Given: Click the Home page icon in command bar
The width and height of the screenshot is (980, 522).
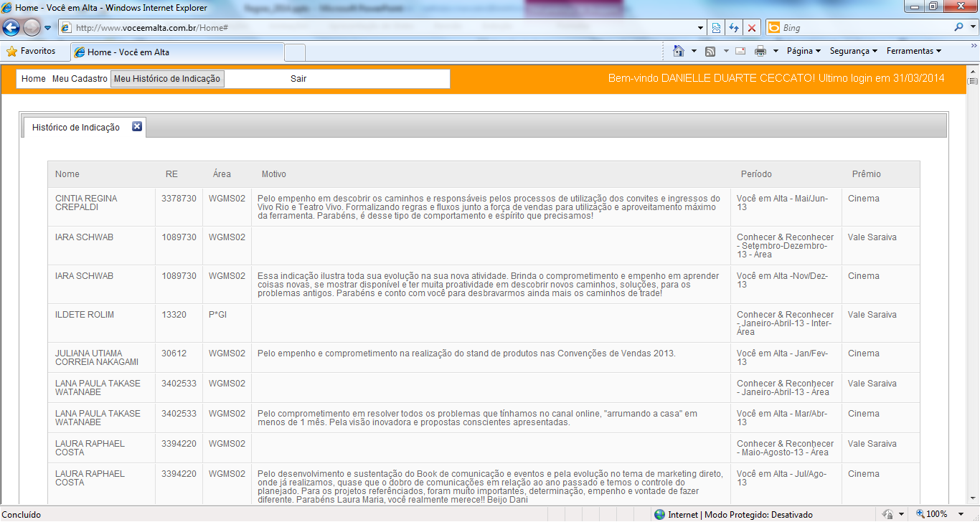Looking at the screenshot, I should point(679,52).
